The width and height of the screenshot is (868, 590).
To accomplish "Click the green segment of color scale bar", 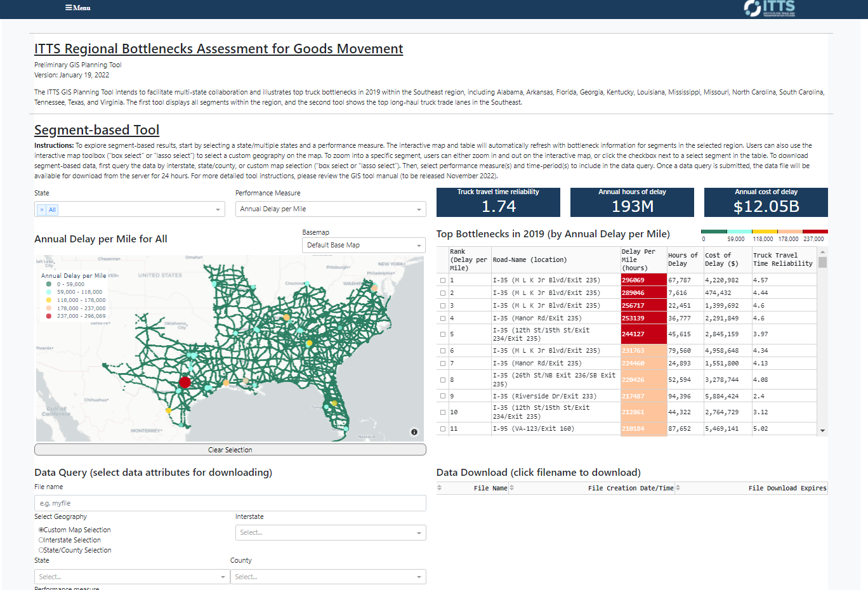I will 714,232.
